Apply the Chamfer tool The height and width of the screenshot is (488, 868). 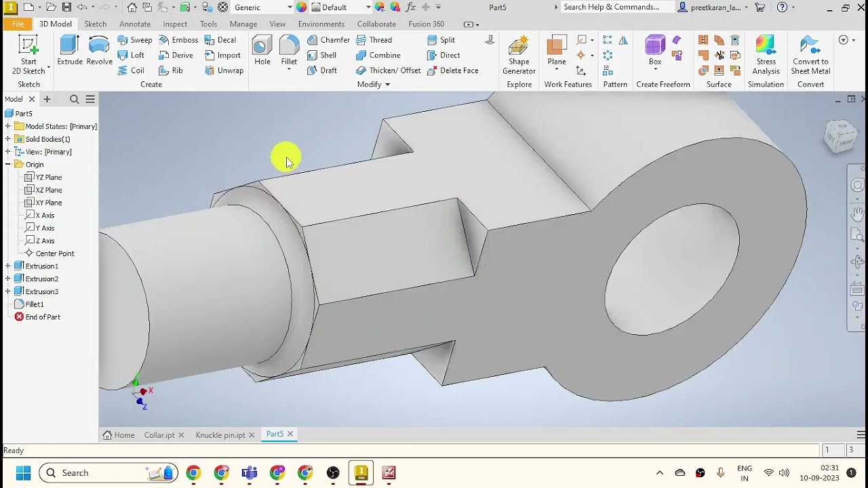click(328, 40)
